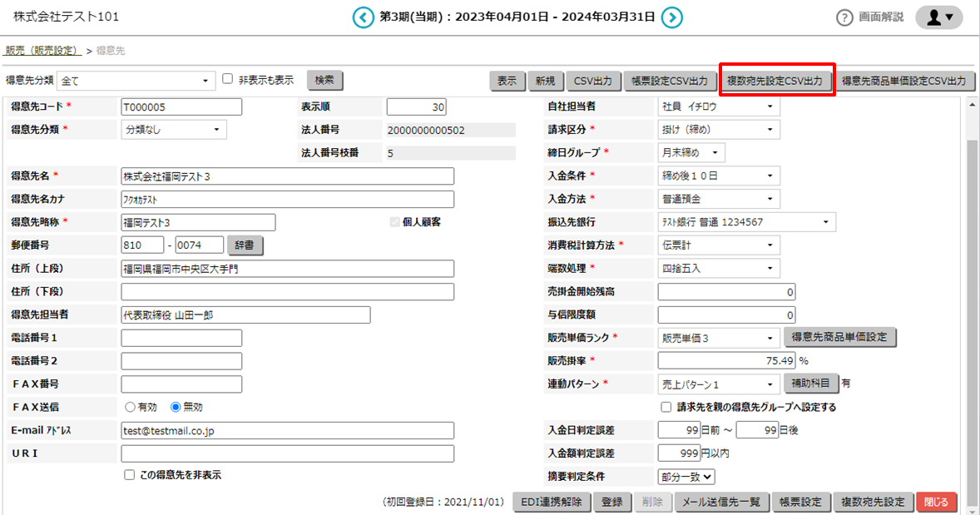This screenshot has width=980, height=515.
Task: Go to previous fiscal period arrow
Action: point(363,17)
